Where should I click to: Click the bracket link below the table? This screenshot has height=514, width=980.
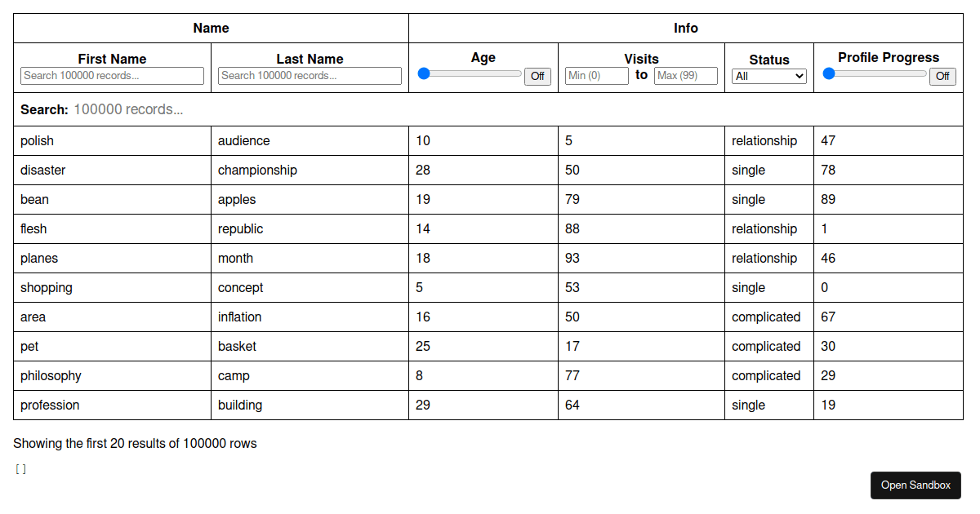[x=20, y=468]
